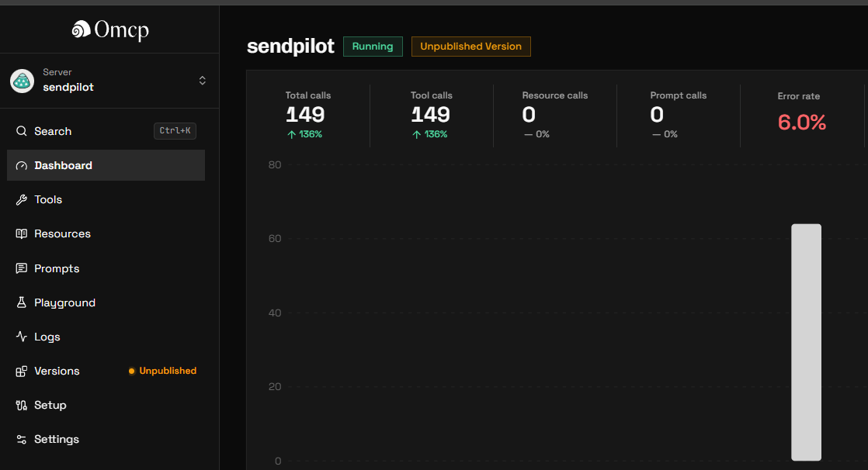Click the 136% increase under Tool calls

tap(429, 134)
